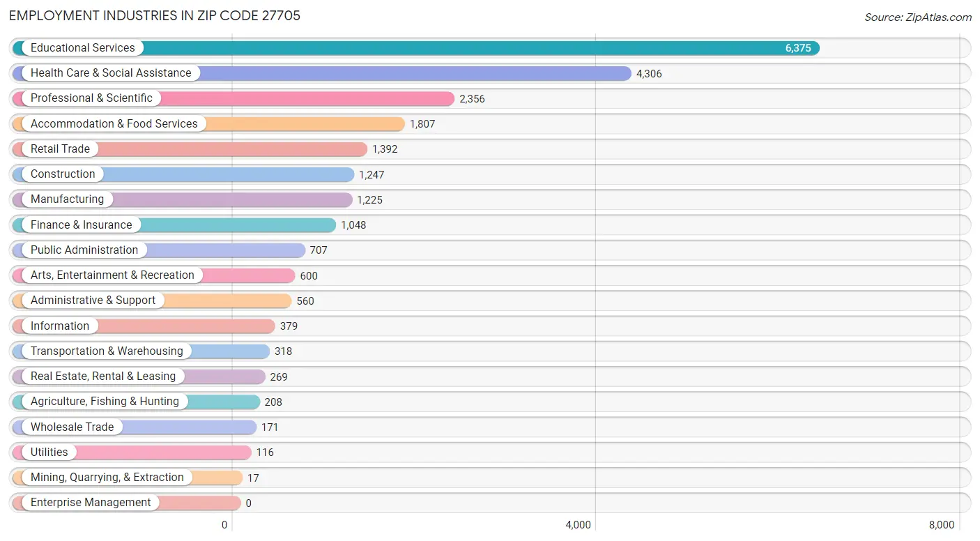Select the Finance & Insurance label
The height and width of the screenshot is (541, 980).
tap(81, 224)
